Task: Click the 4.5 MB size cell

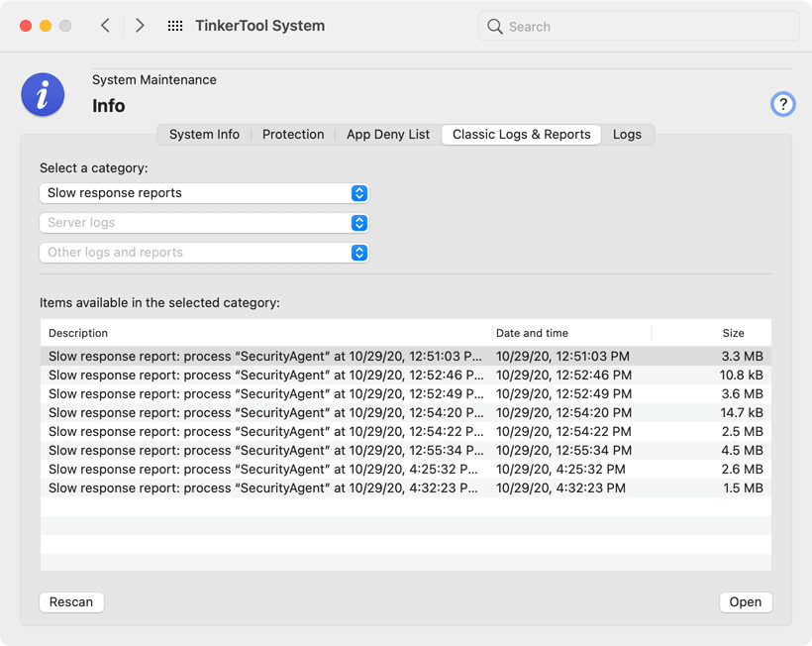Action: tap(742, 451)
